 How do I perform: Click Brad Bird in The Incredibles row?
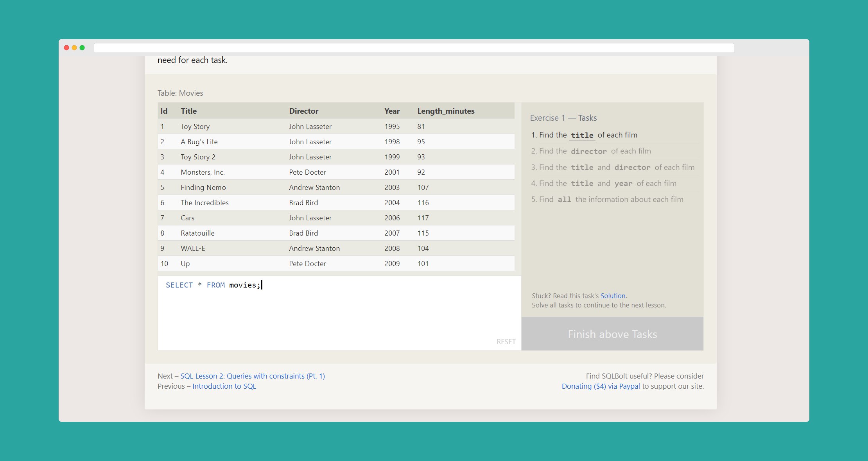[303, 203]
